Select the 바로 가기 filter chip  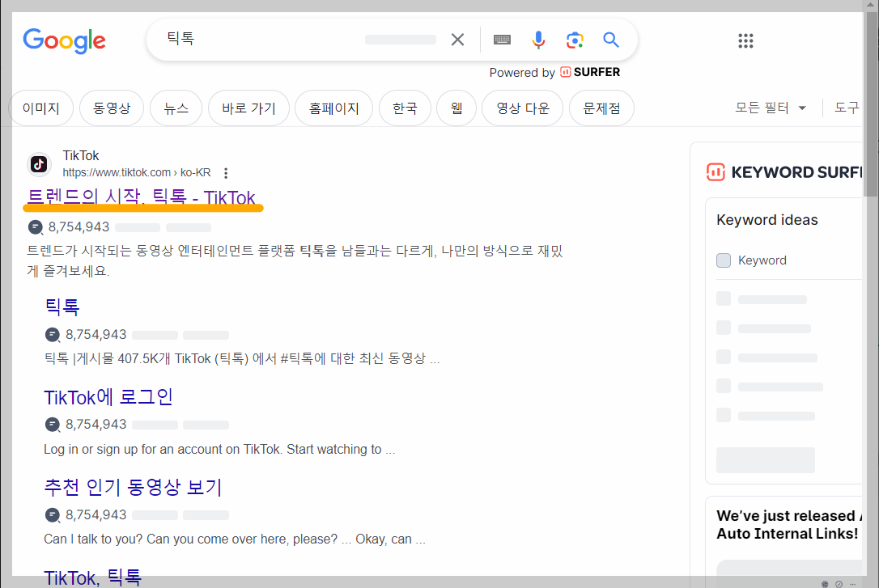(x=249, y=108)
